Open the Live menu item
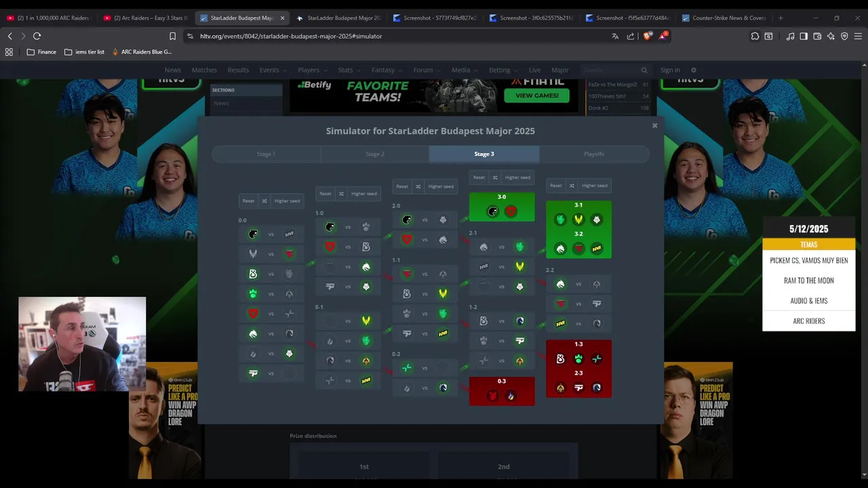868x488 pixels. point(535,70)
